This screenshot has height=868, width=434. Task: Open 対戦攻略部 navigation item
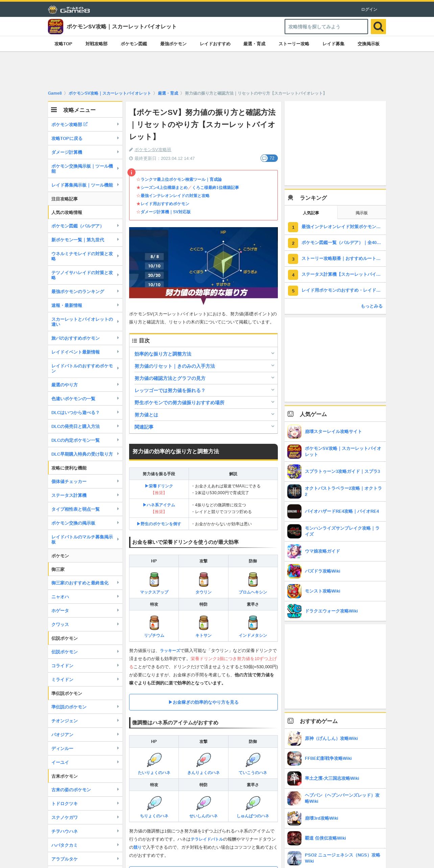click(96, 44)
